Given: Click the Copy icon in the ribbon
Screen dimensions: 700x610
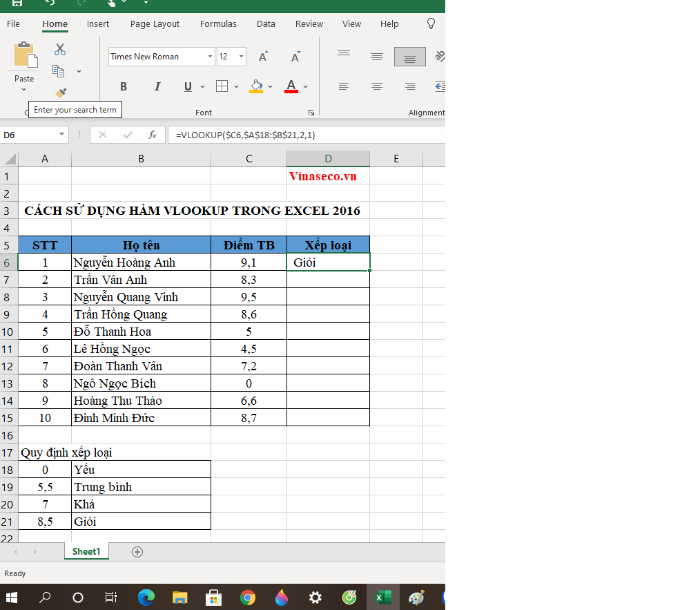Looking at the screenshot, I should [x=59, y=71].
